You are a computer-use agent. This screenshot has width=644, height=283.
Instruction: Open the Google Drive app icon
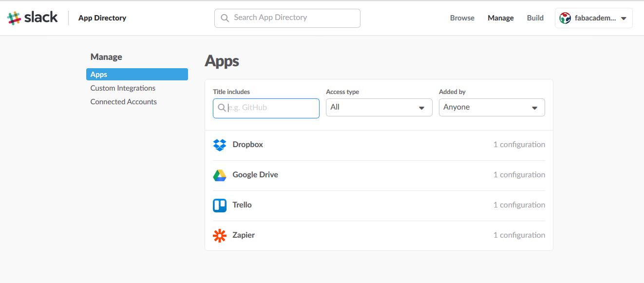coord(220,175)
